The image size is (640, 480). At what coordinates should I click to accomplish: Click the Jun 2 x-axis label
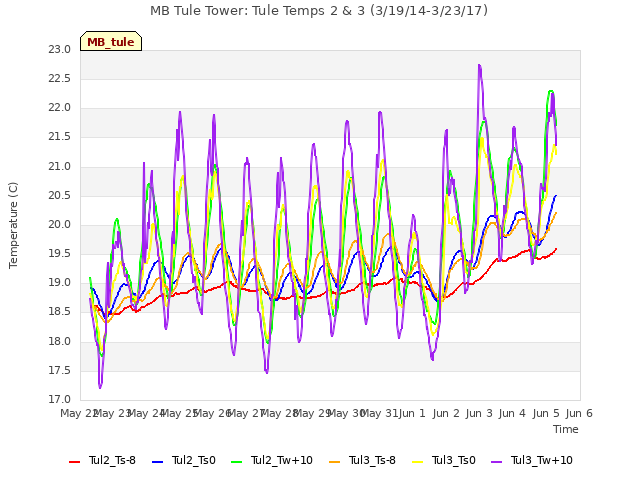(446, 413)
